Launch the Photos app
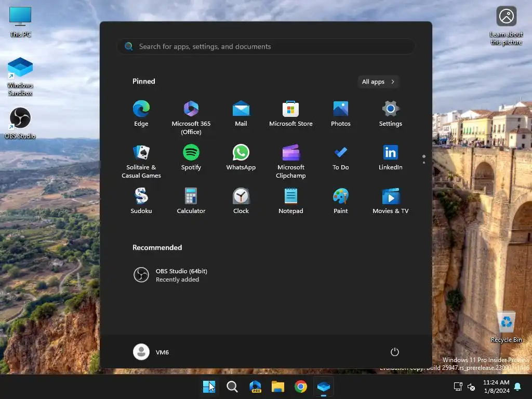Viewport: 532px width, 399px height. 341,114
